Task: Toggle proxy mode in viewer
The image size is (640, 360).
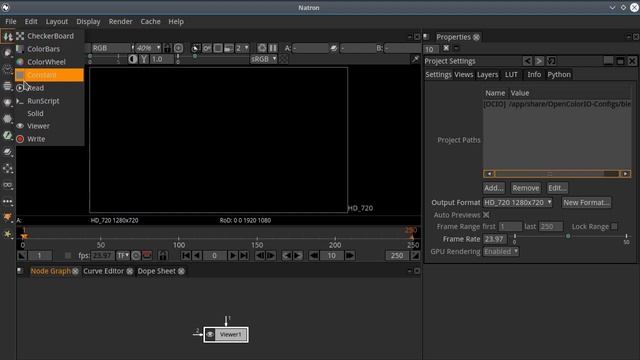Action: 229,48
